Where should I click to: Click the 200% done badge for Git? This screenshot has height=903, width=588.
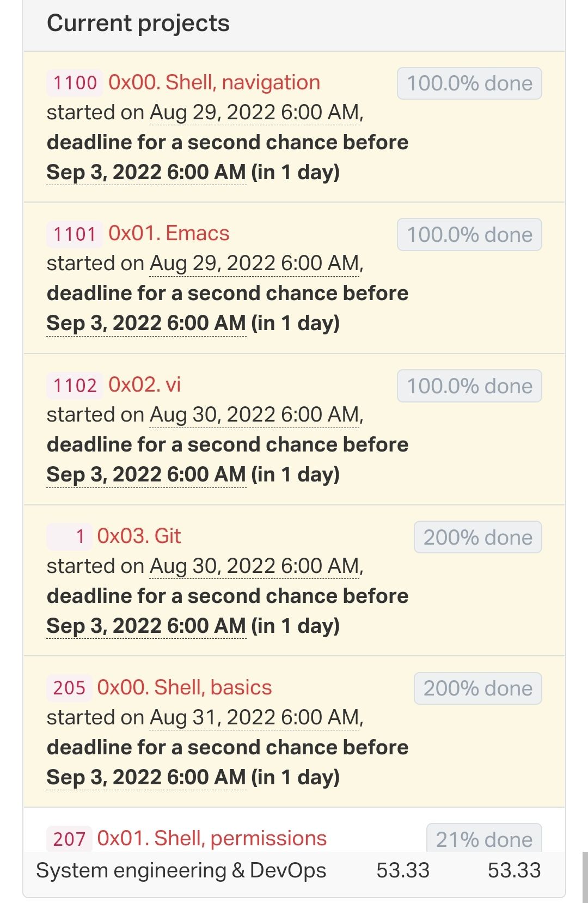click(478, 537)
